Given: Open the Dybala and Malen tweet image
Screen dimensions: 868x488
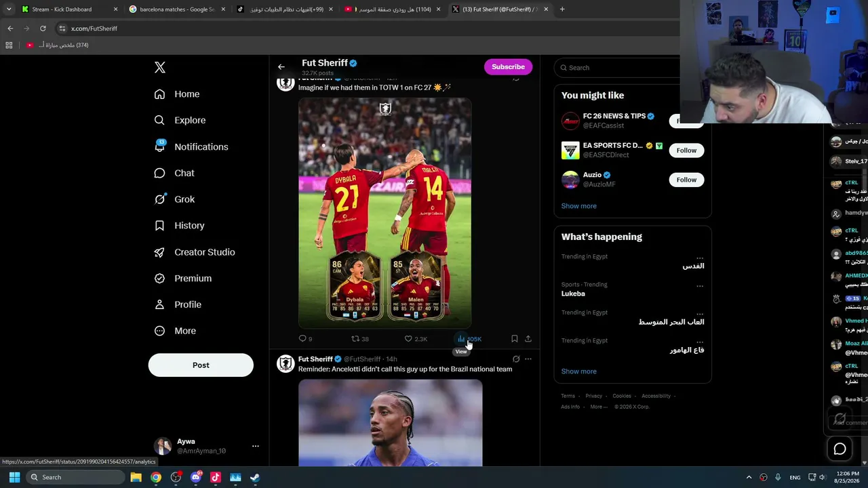Looking at the screenshot, I should [x=385, y=213].
